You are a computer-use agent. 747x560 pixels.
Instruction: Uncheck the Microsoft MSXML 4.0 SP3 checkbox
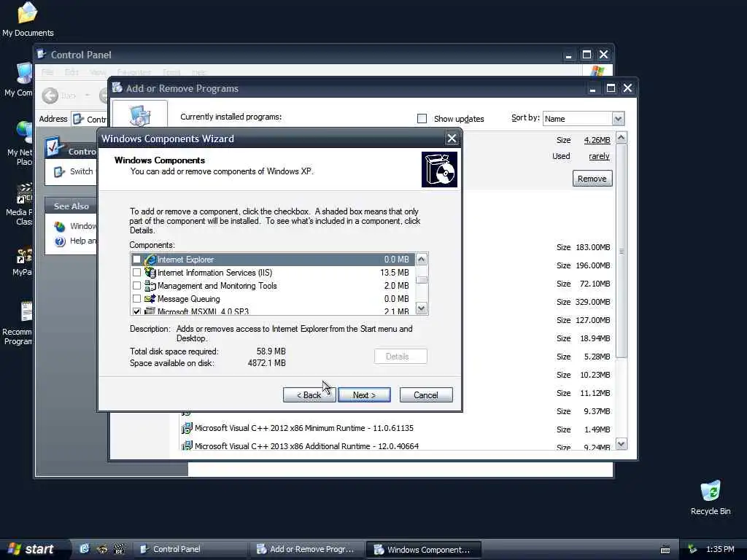136,311
